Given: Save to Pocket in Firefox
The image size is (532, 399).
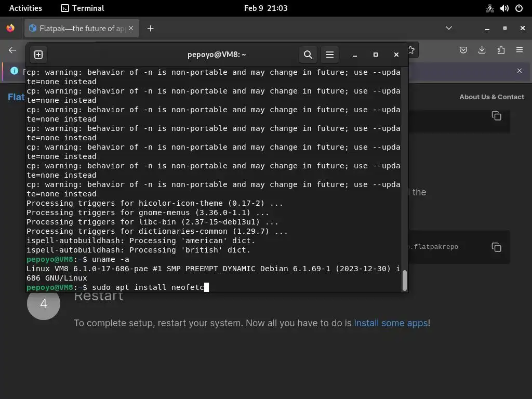Looking at the screenshot, I should coord(463,50).
